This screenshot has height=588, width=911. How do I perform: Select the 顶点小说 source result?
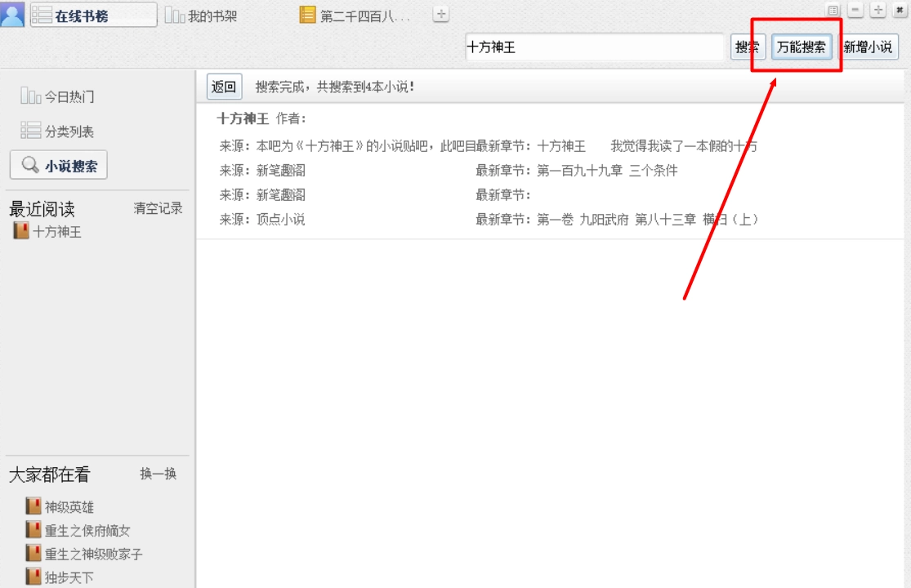coord(262,220)
